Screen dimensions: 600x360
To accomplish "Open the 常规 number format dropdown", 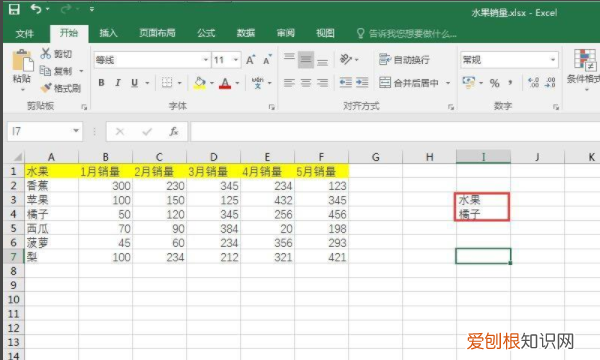I will tap(553, 60).
